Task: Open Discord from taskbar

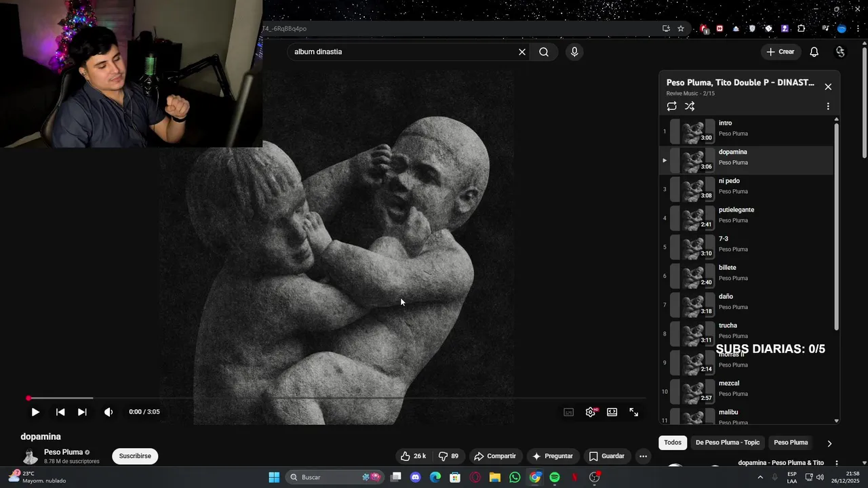Action: click(416, 477)
